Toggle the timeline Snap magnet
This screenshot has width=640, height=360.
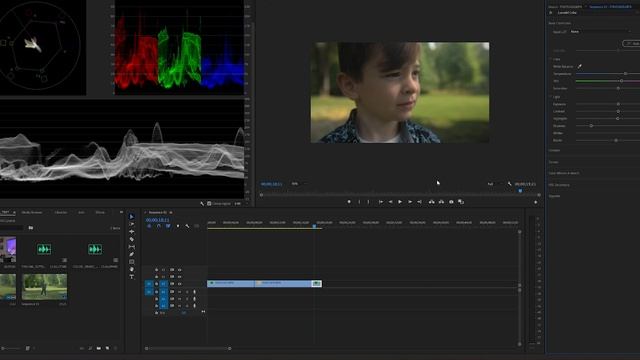coord(158,226)
